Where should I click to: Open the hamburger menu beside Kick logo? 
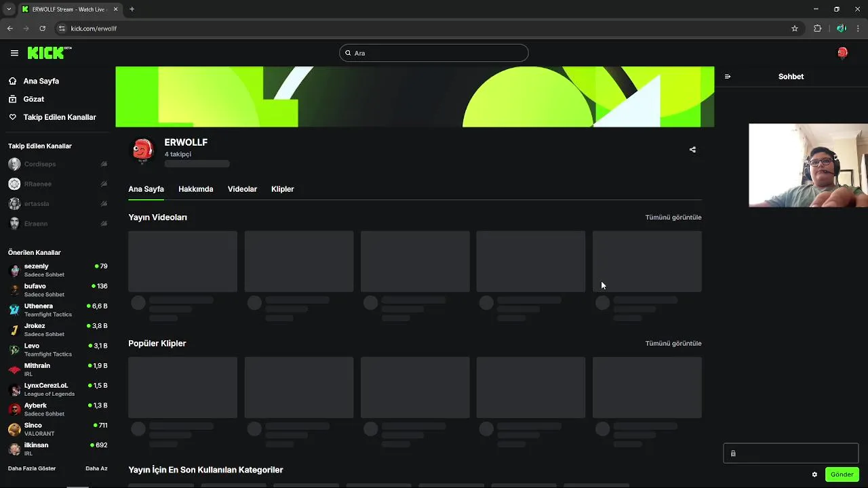pyautogui.click(x=14, y=53)
